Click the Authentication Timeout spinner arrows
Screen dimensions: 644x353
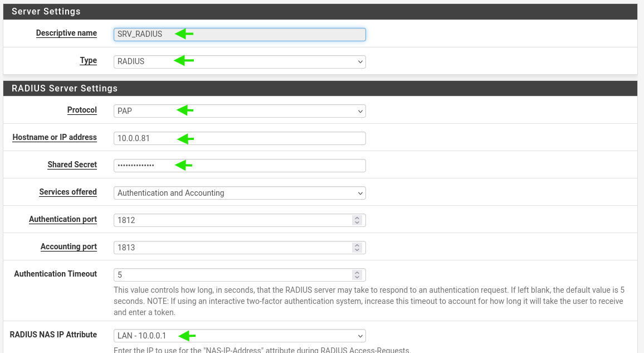(357, 275)
